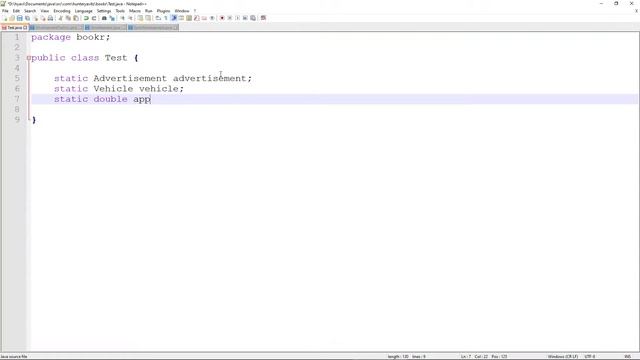This screenshot has height=360, width=640.
Task: Click Run Macro Multiple Times icon
Action: tap(245, 18)
